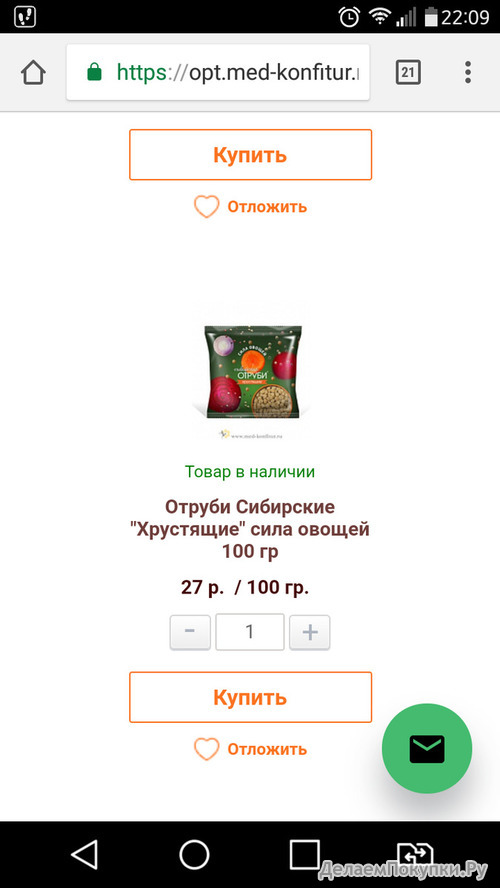Screen dimensions: 500x888
Task: Increase quantity with the plus button
Action: pos(310,632)
